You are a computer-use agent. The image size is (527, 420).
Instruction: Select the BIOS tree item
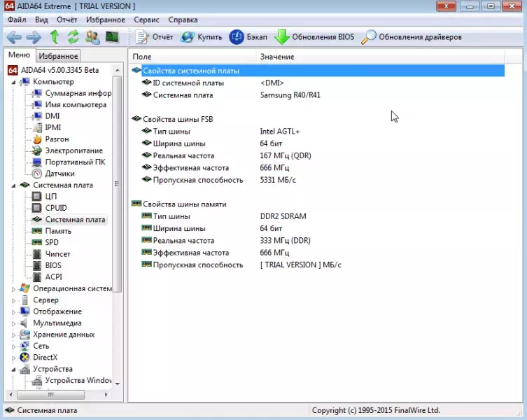47,265
